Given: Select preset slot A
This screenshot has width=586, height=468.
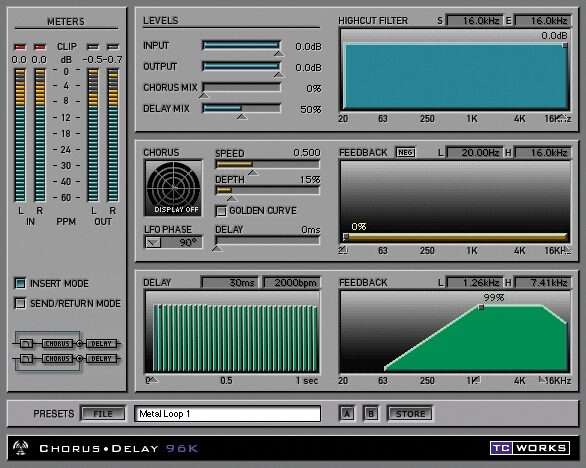Looking at the screenshot, I should pyautogui.click(x=347, y=413).
